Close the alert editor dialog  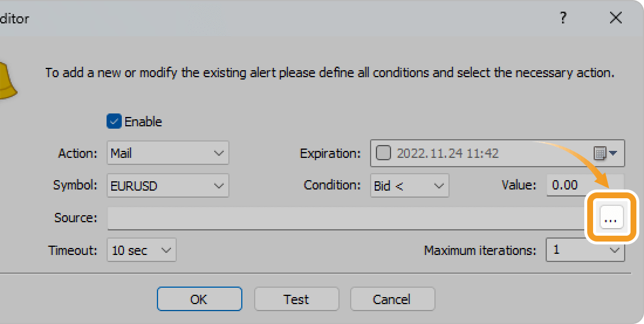tap(615, 18)
